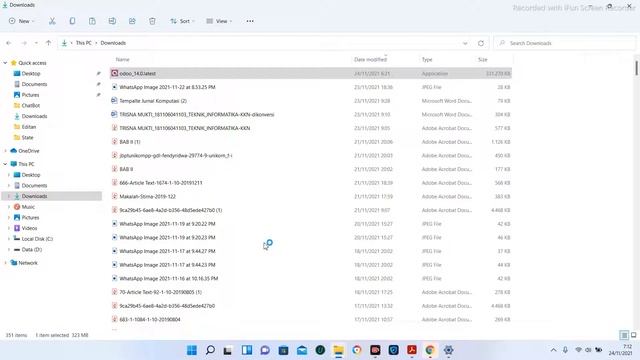Select WhatsApp Image 2021-11-22 at 8.53.25 PM

pyautogui.click(x=311, y=87)
